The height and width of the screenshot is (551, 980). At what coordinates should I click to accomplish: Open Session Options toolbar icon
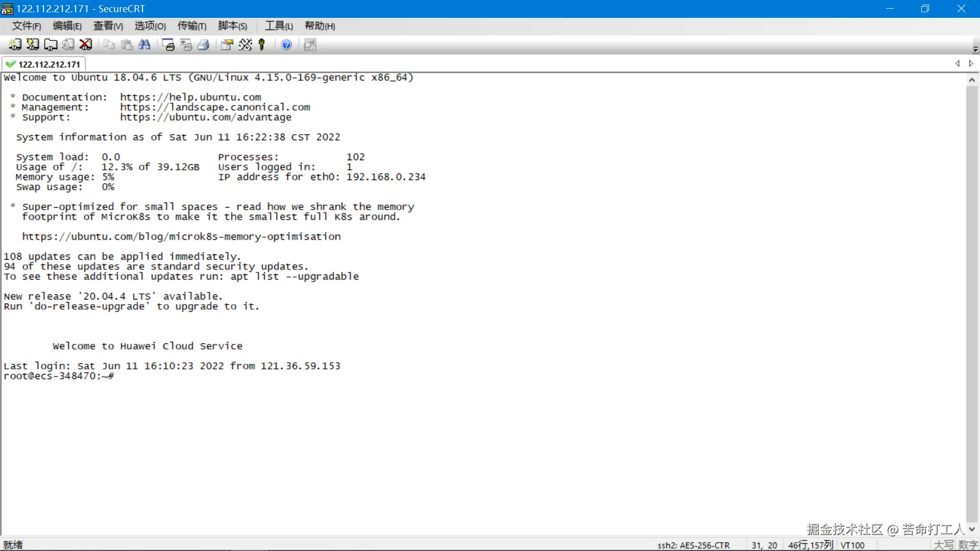pos(227,45)
